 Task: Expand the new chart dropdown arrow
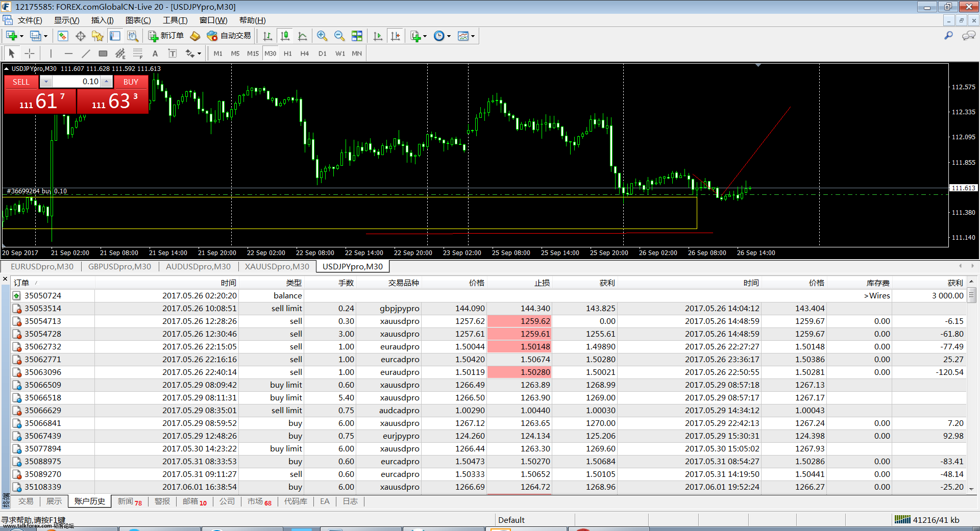(x=21, y=36)
